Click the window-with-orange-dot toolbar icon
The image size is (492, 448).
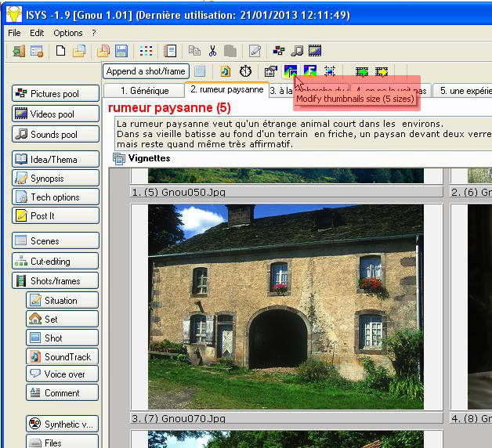click(x=37, y=51)
